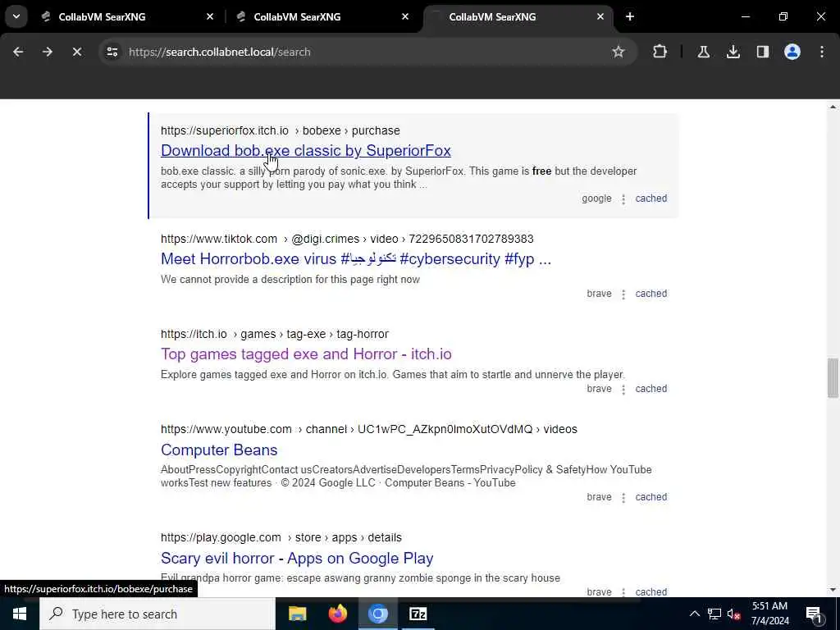Open the Chrome profile avatar
840x630 pixels.
coord(792,52)
